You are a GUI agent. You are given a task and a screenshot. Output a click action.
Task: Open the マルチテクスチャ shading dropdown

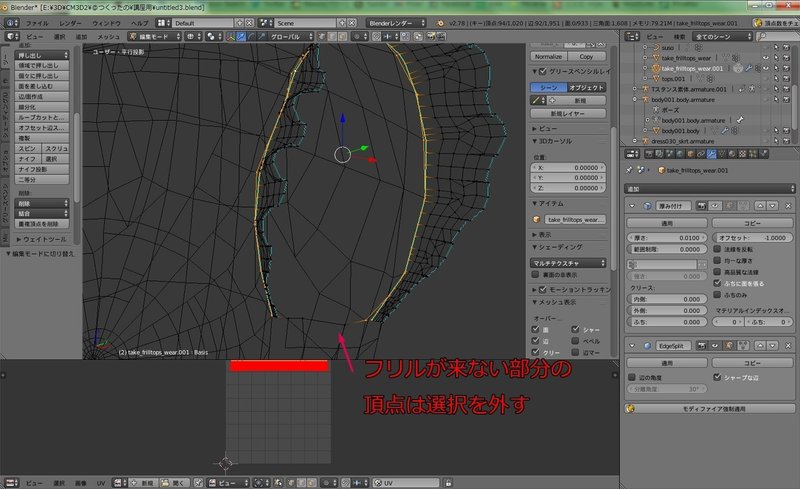568,263
